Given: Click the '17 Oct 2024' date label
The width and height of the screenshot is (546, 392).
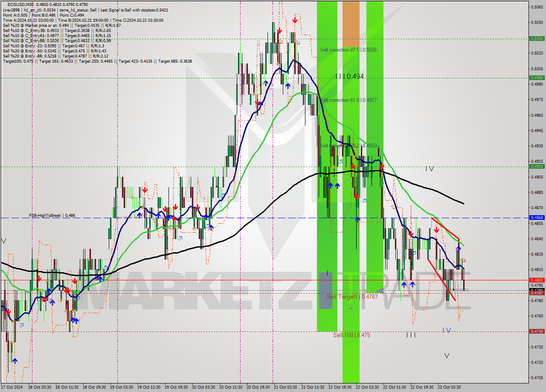Looking at the screenshot, I should click(11, 387).
